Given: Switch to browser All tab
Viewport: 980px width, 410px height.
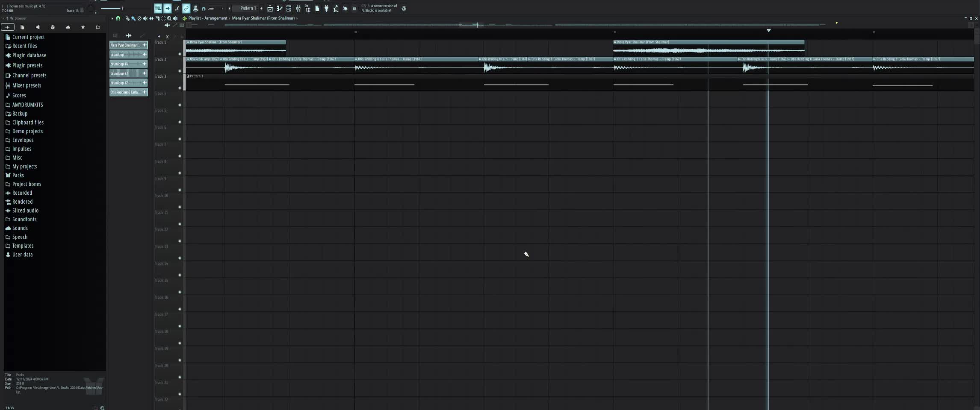Looking at the screenshot, I should pyautogui.click(x=7, y=27).
